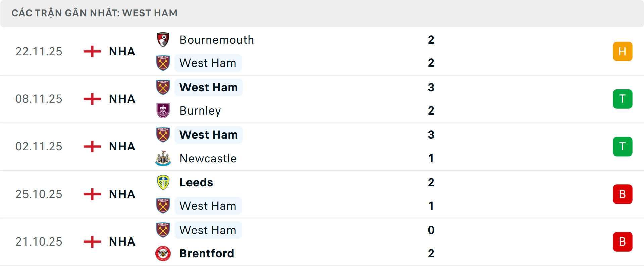The width and height of the screenshot is (644, 266).
Task: Expand the CÁC TRẬN GẦN NHẤT header
Action: point(95,13)
